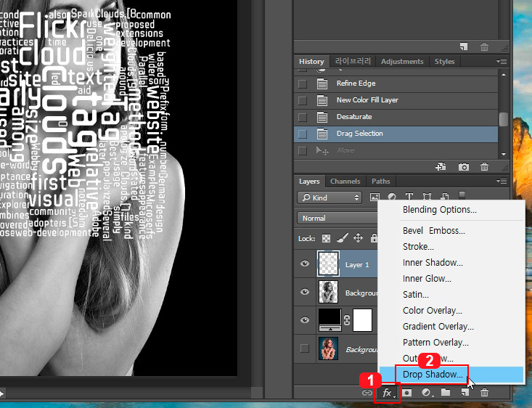This screenshot has width=532, height=408.
Task: Create new document from current history state
Action: [x=441, y=167]
